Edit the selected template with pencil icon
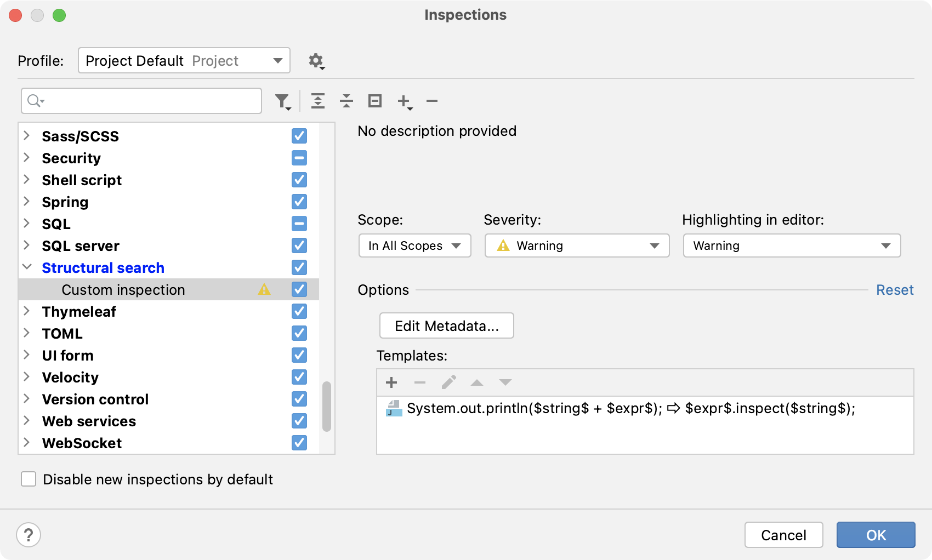Viewport: 932px width, 560px height. pyautogui.click(x=448, y=382)
